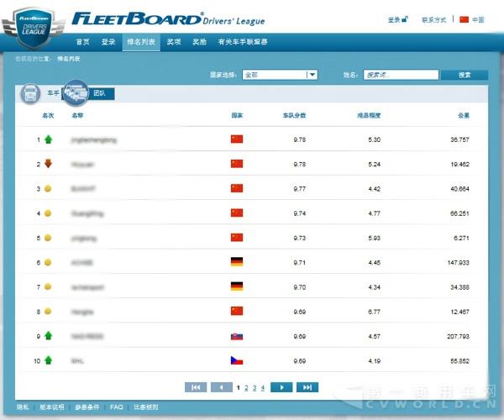
Task: Switch to the 团队 team tab
Action: (88, 93)
